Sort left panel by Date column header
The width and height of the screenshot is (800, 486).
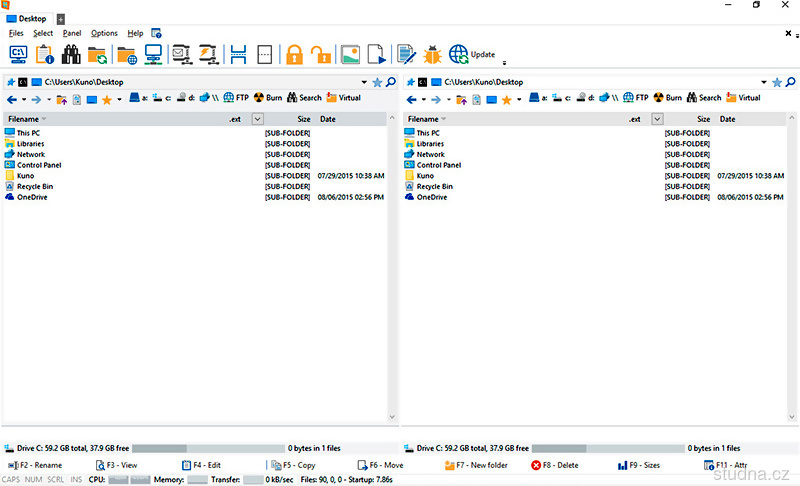[x=328, y=119]
